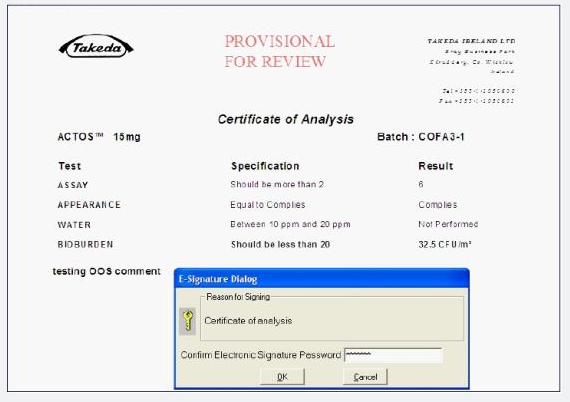Click the 32.5 CFU/m³ bioburden result
Screen dimensions: 570x402
point(445,244)
